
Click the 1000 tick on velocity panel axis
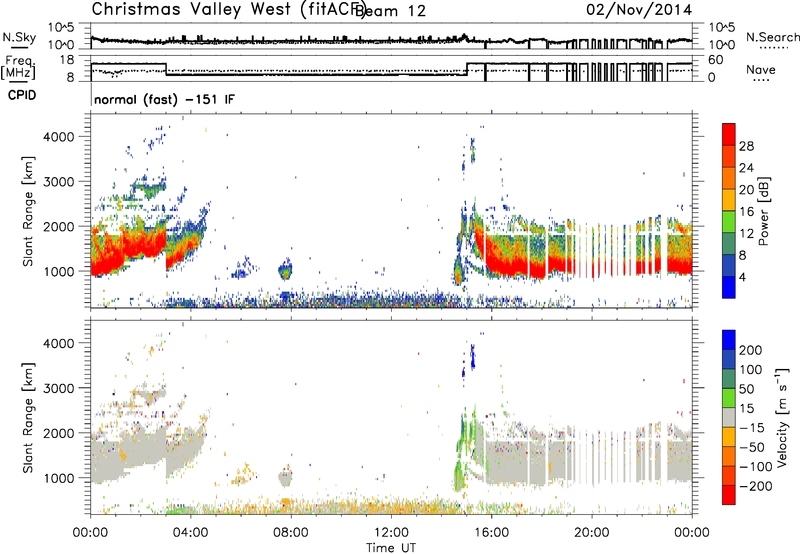[58, 478]
